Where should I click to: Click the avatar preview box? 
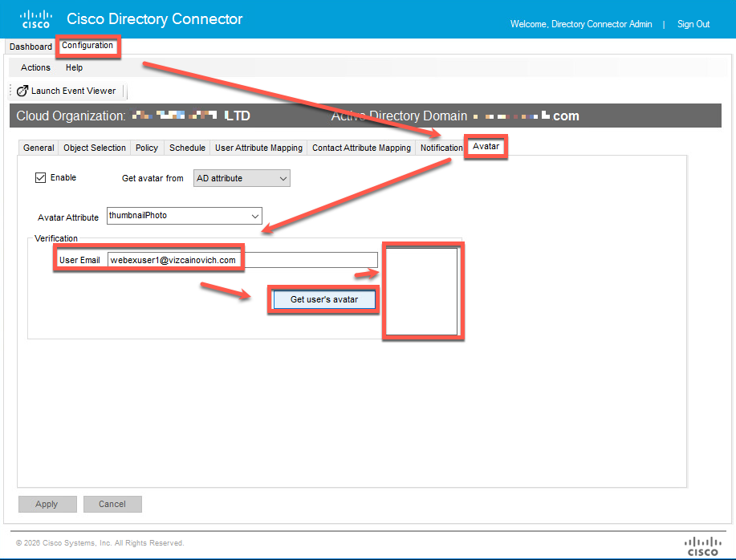(421, 291)
